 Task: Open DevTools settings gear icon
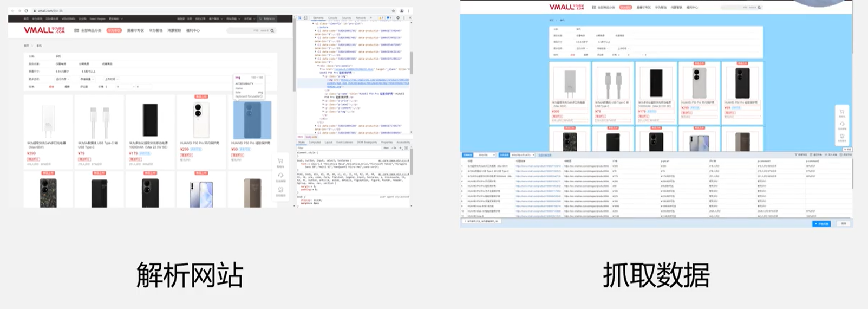(x=398, y=18)
